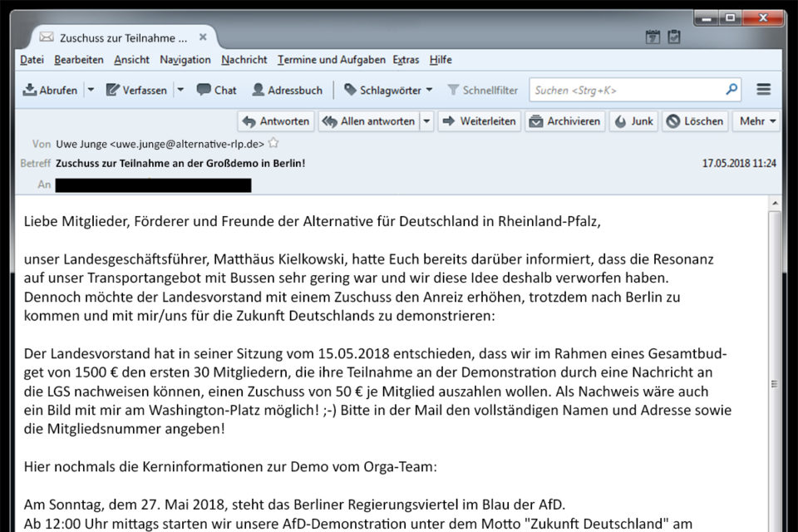Open the calendar tab icon
This screenshot has width=798, height=532.
click(653, 37)
